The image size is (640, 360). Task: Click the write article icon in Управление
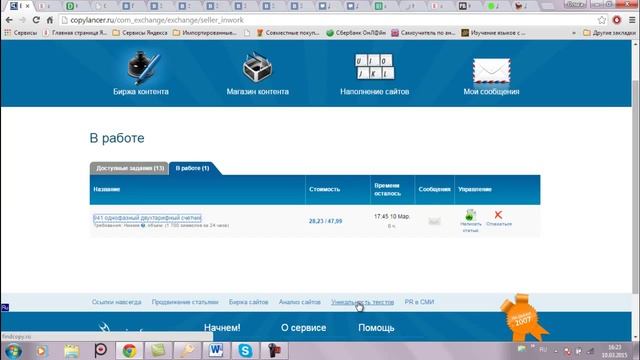pos(470,215)
